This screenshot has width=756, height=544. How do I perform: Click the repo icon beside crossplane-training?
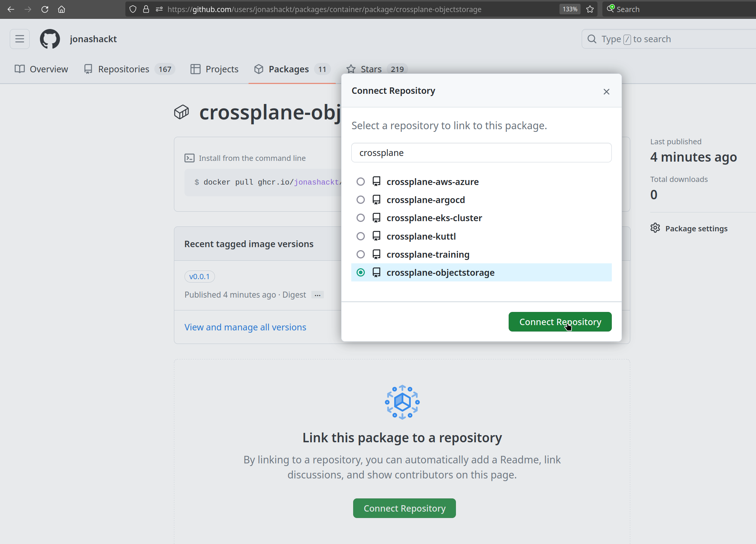[376, 254]
